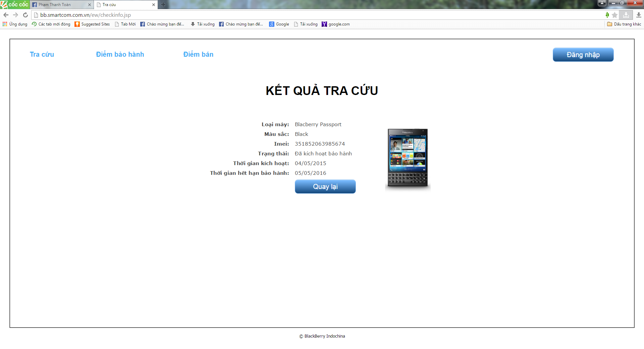Bookmark this page with the star icon

615,15
